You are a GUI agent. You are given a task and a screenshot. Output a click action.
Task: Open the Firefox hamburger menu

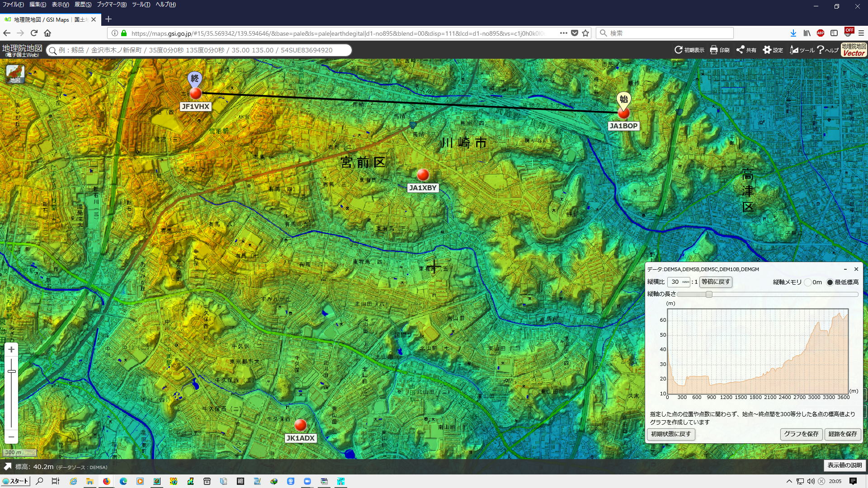[861, 33]
